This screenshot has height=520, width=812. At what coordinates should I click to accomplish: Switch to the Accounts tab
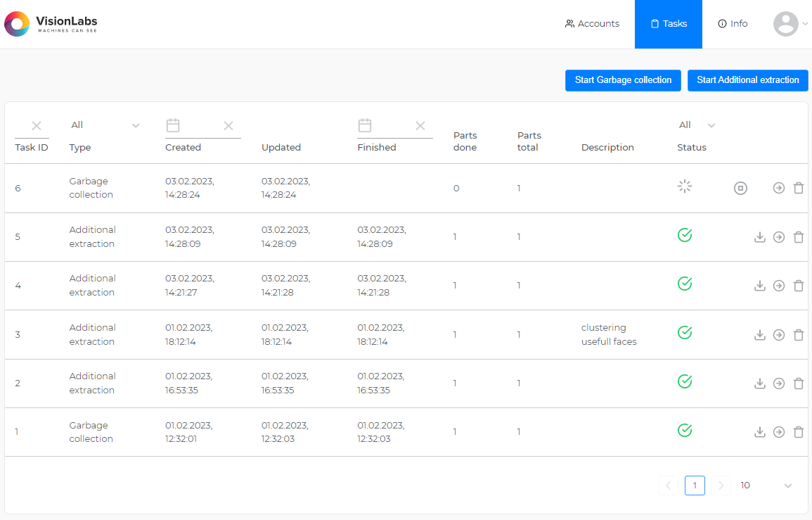[592, 23]
